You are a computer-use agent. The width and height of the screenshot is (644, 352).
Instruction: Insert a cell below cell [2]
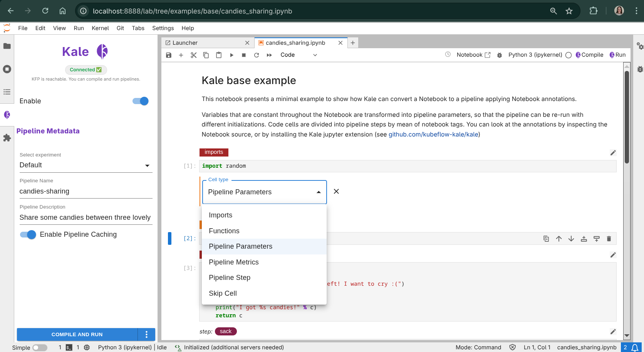pos(597,239)
